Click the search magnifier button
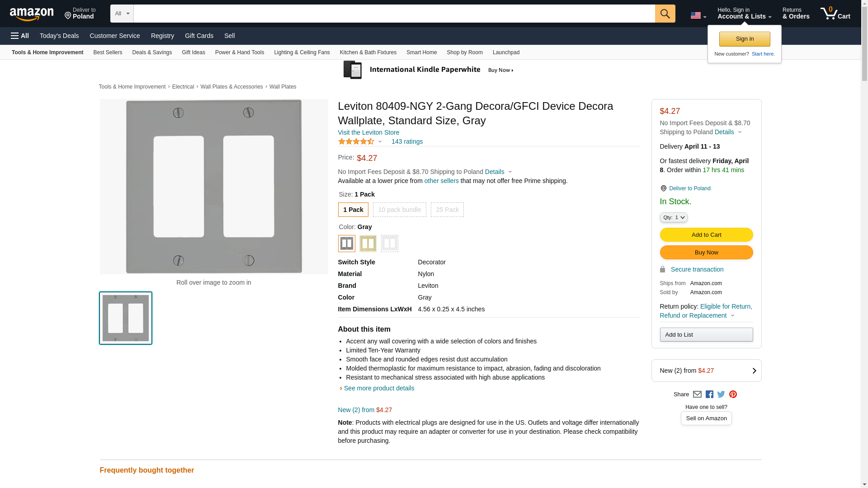 click(x=665, y=14)
